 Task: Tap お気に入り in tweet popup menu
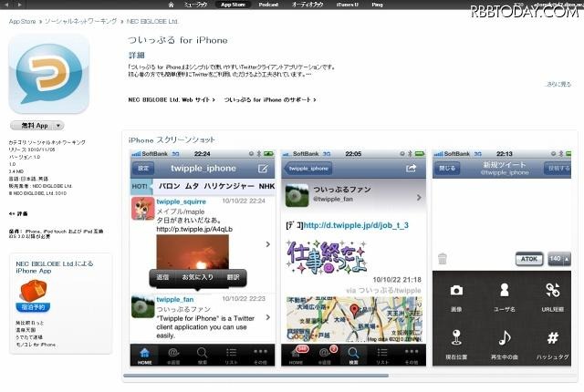click(197, 277)
